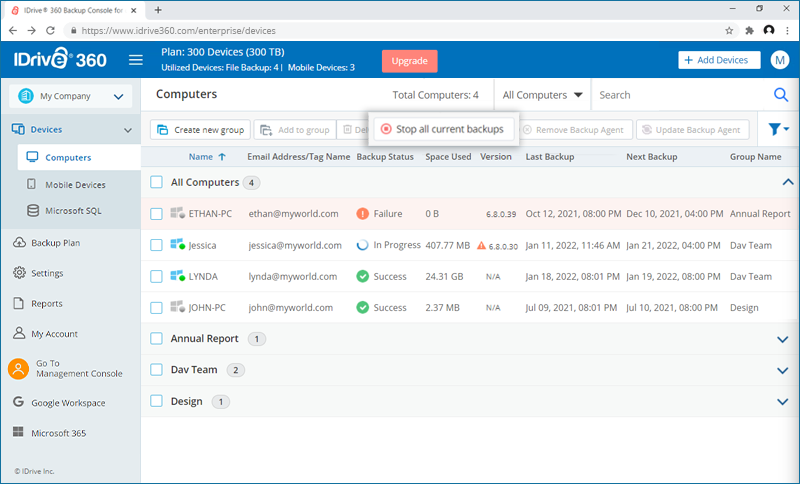Screen dimensions: 800x484
Task: Open the My Company dropdown
Action: [x=70, y=96]
